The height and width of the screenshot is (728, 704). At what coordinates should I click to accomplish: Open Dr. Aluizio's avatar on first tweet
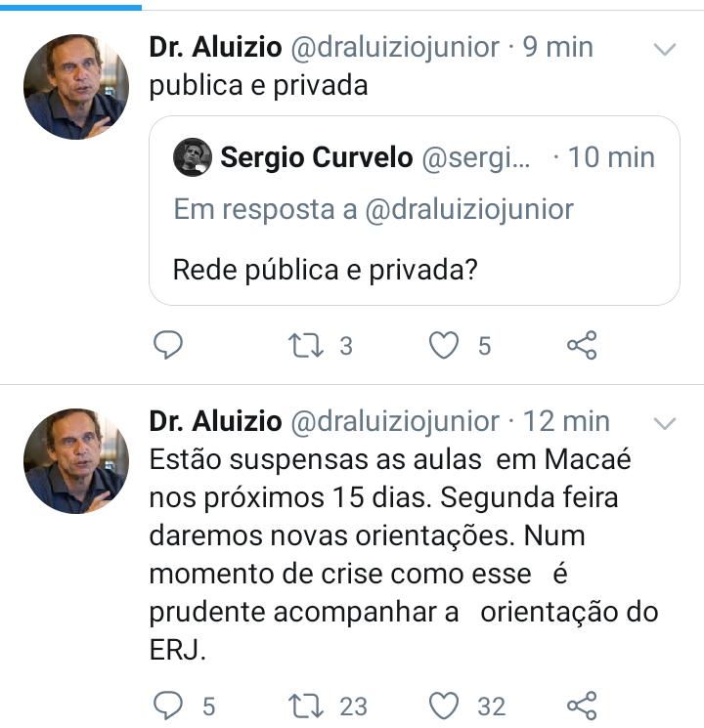(x=76, y=87)
